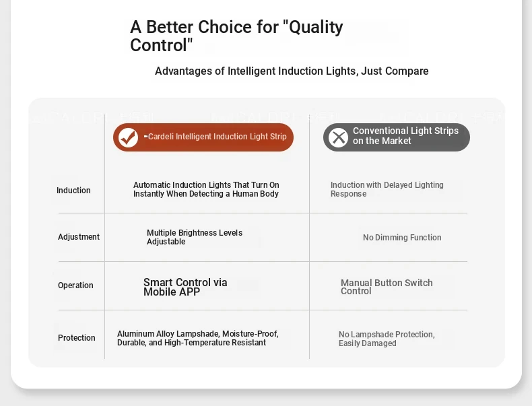Viewport: 532px width, 406px height.
Task: Select the Protection row label
Action: click(x=76, y=338)
